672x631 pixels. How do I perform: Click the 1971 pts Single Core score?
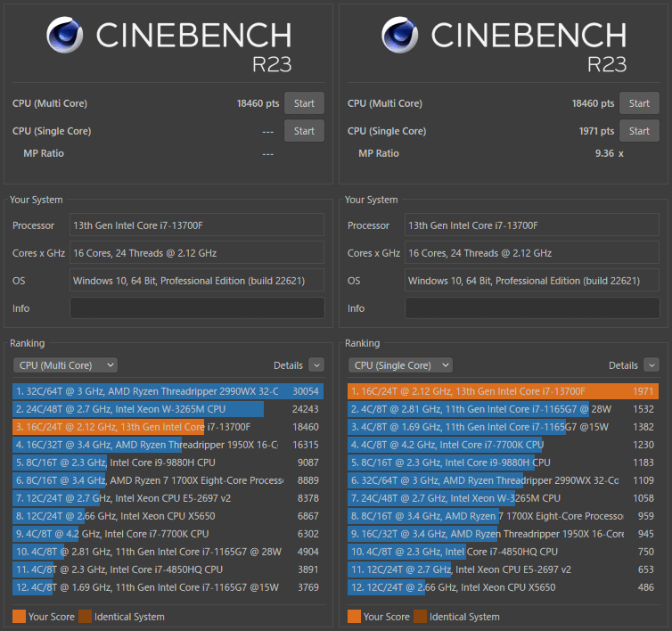pyautogui.click(x=596, y=131)
